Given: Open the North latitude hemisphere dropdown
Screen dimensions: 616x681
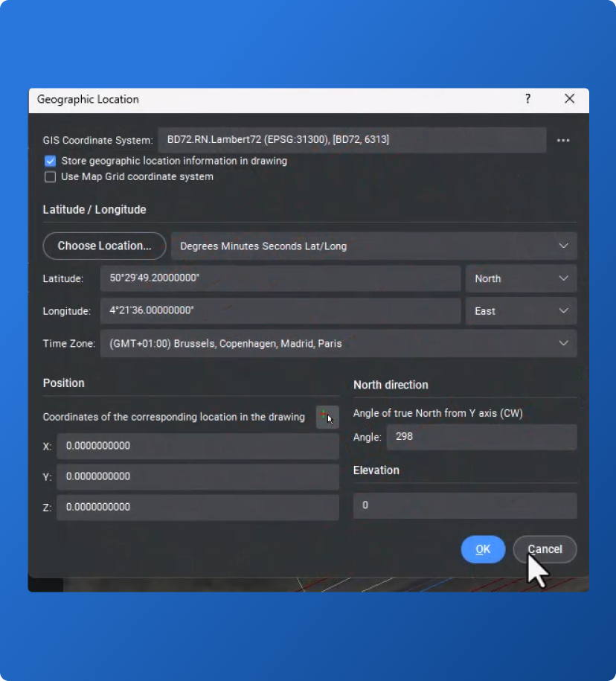Looking at the screenshot, I should 521,278.
